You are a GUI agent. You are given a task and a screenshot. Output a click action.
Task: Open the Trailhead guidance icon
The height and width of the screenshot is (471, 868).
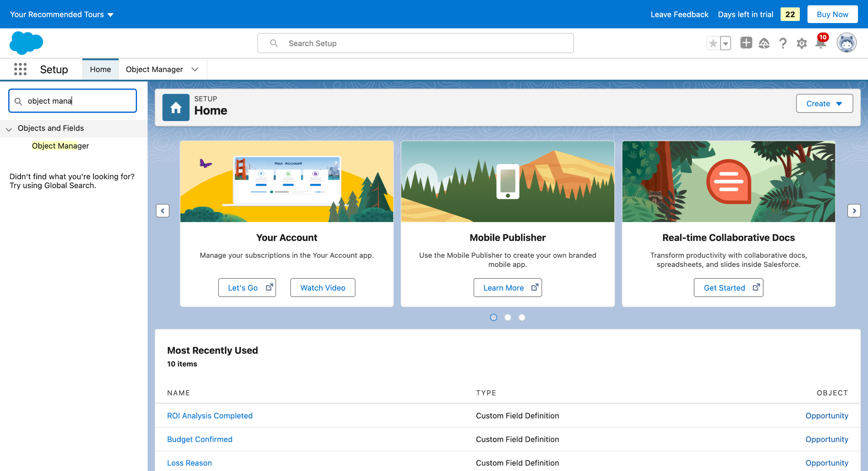[x=764, y=43]
